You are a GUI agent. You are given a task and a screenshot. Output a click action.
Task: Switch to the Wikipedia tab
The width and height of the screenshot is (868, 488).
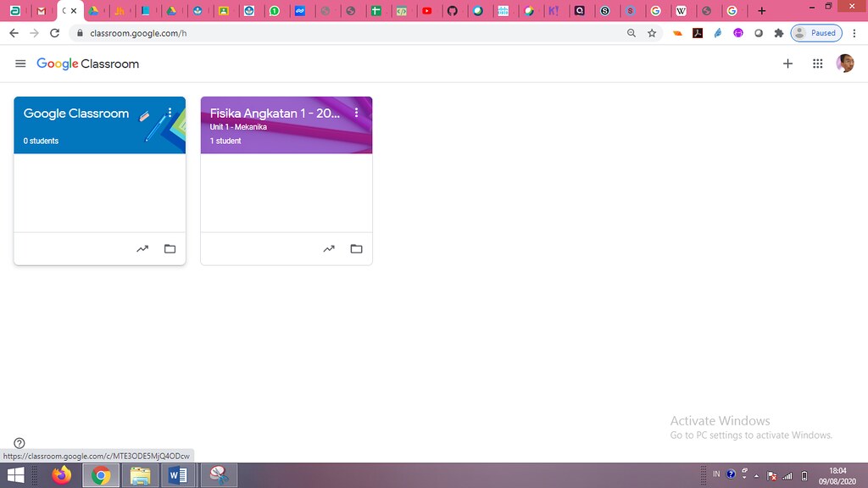(x=681, y=10)
